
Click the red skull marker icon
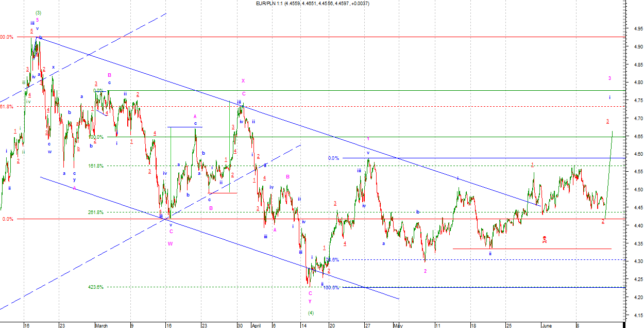[545, 239]
